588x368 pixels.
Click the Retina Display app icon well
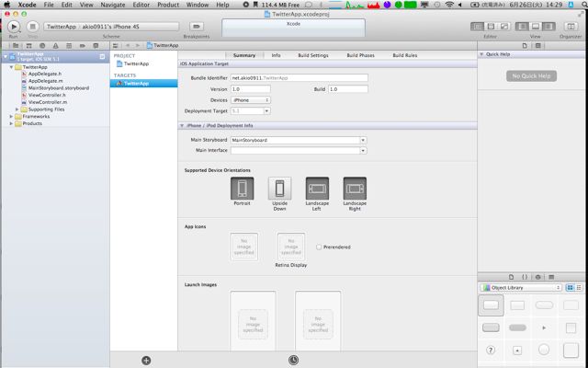(291, 247)
